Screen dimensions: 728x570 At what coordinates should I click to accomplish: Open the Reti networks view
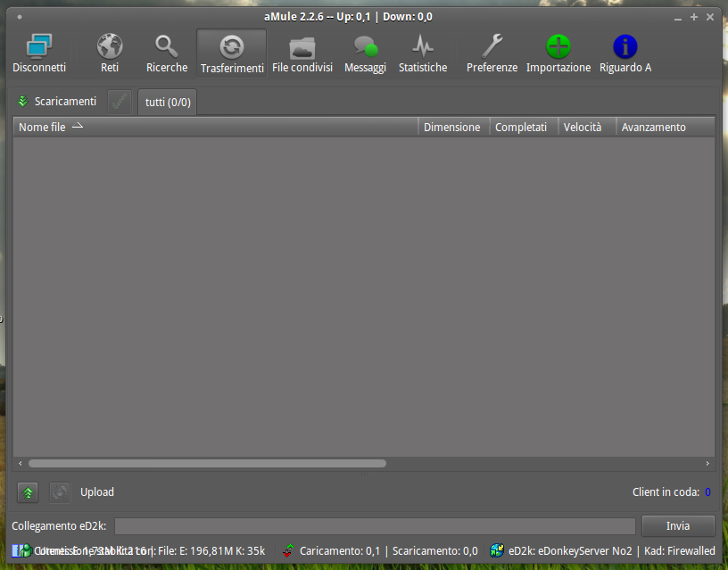[110, 54]
